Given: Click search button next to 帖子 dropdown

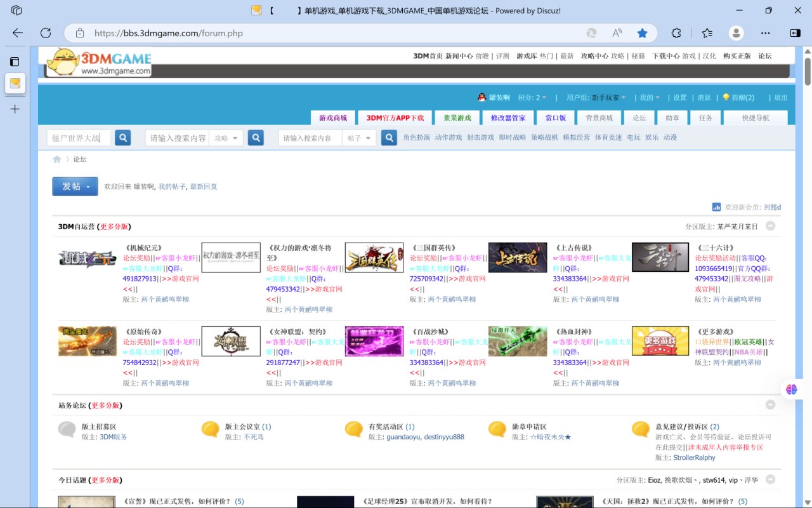Looking at the screenshot, I should (x=389, y=138).
